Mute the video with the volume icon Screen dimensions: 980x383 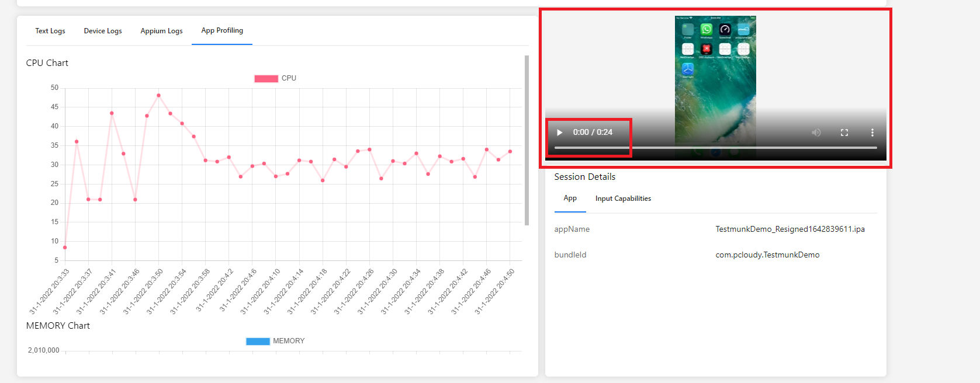point(816,133)
